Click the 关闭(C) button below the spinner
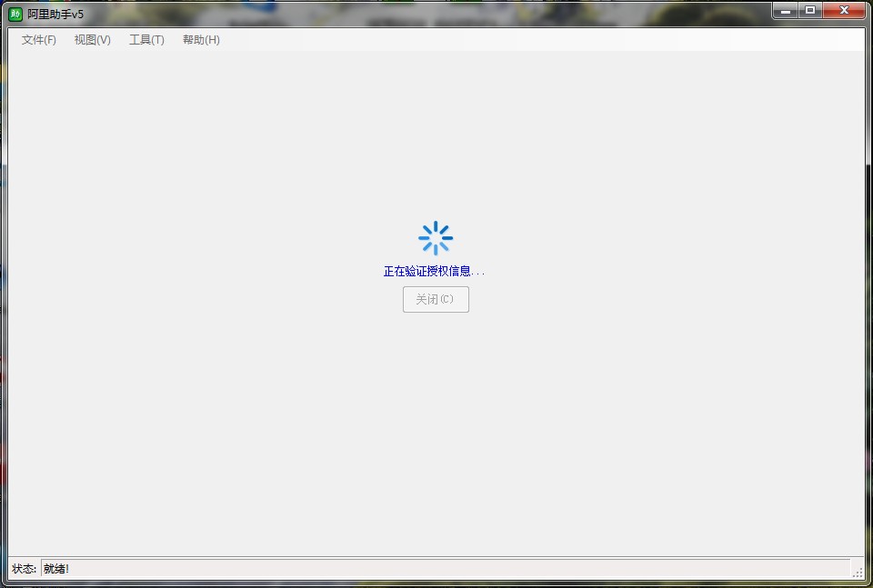 (x=436, y=299)
